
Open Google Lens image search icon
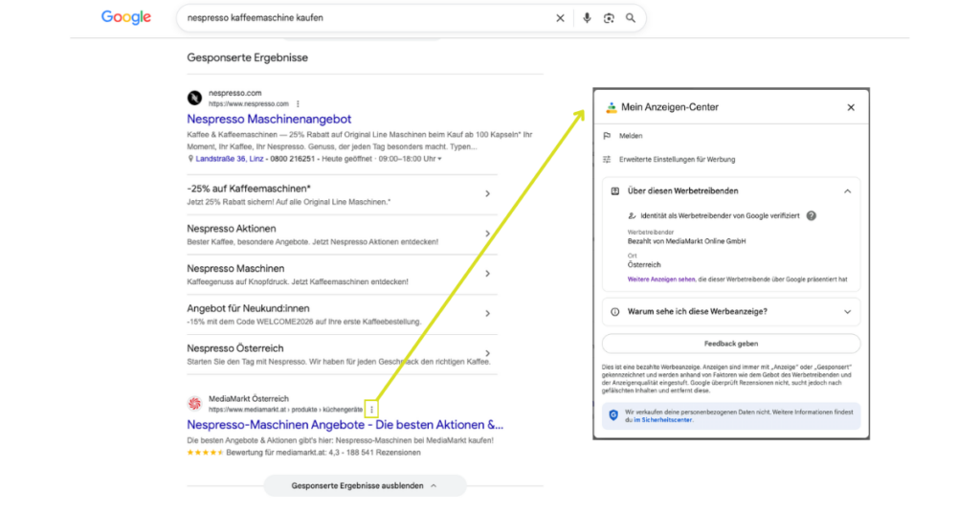click(x=609, y=18)
